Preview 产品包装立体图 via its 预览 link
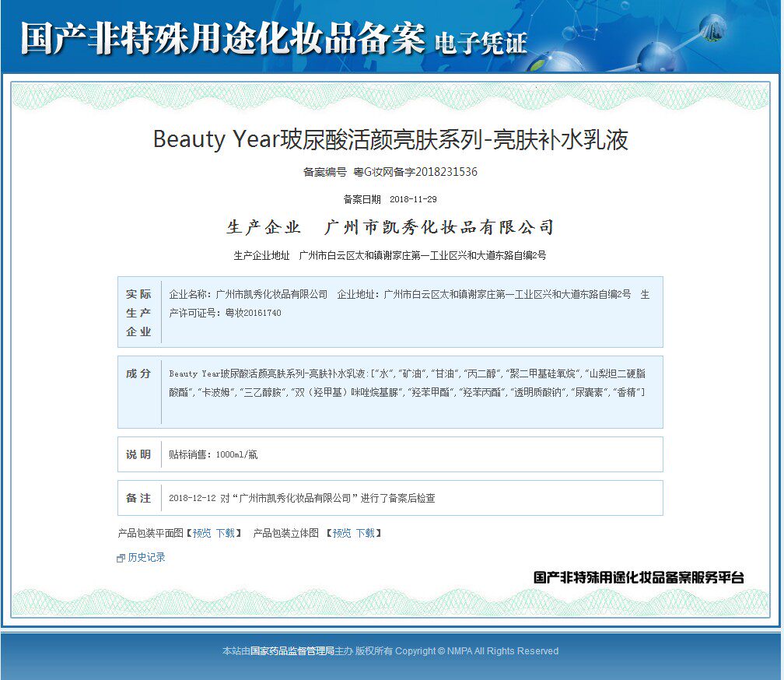The height and width of the screenshot is (680, 784). click(x=342, y=534)
